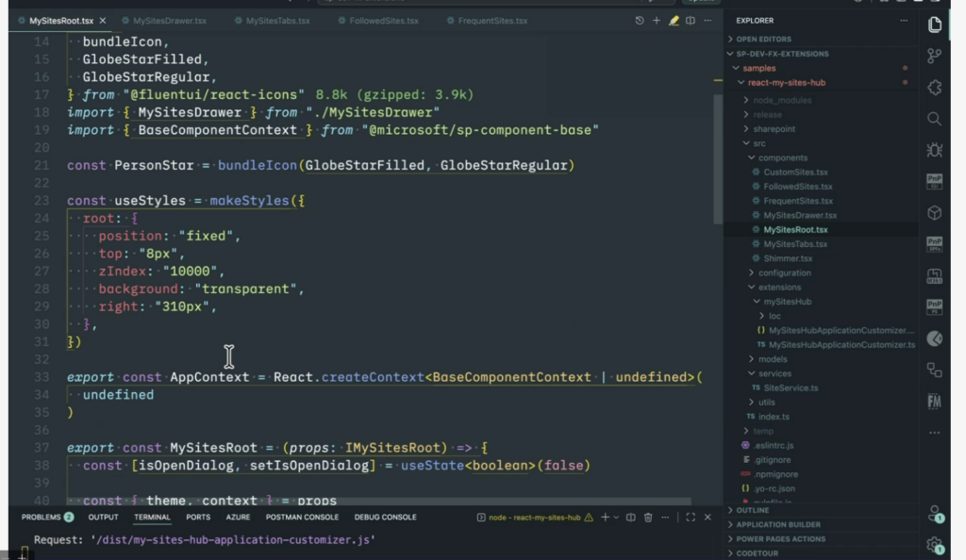Image resolution: width=966 pixels, height=560 pixels.
Task: Open the PORTS panel tab
Action: [198, 518]
